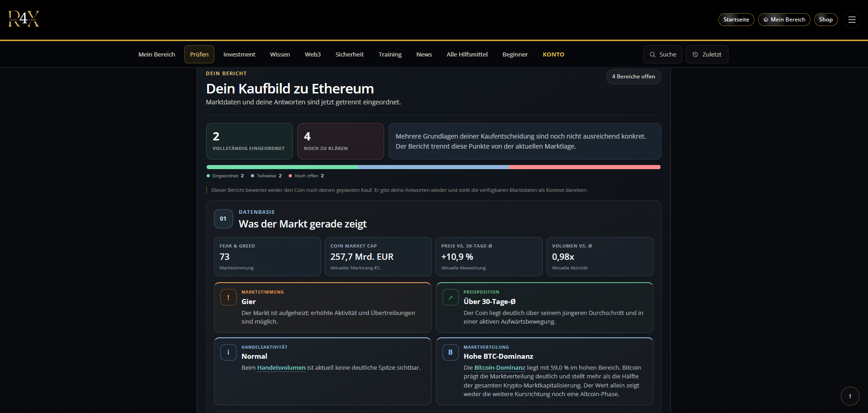Viewport: 868px width, 413px height.
Task: Open the Zuletzt recent items button
Action: coord(707,54)
